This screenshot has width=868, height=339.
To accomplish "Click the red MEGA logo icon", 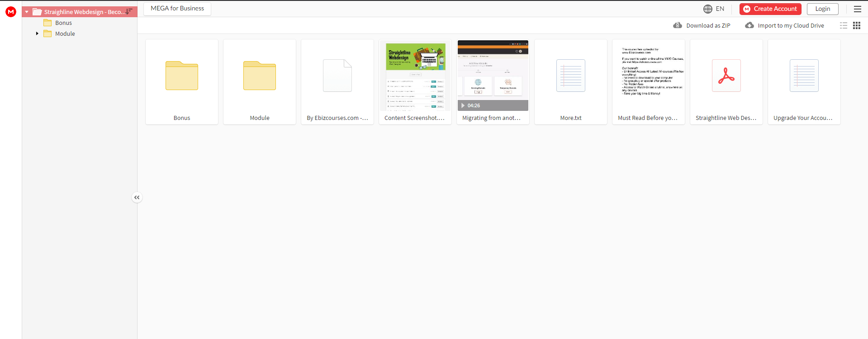I will 11,12.
